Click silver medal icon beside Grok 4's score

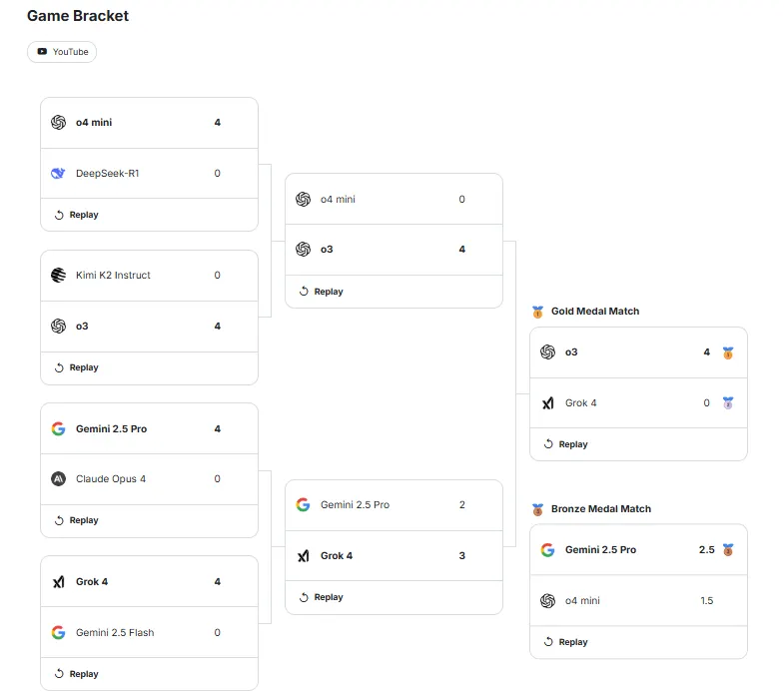pyautogui.click(x=728, y=403)
